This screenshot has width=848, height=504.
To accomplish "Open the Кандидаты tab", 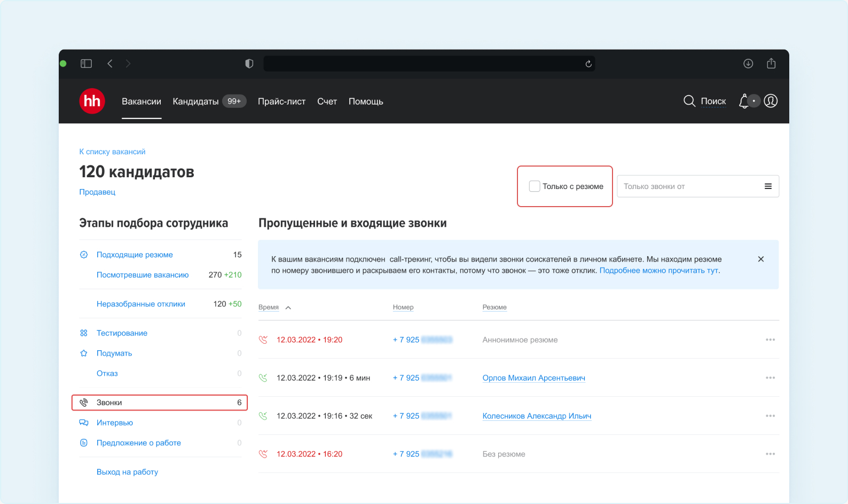I will [x=196, y=101].
